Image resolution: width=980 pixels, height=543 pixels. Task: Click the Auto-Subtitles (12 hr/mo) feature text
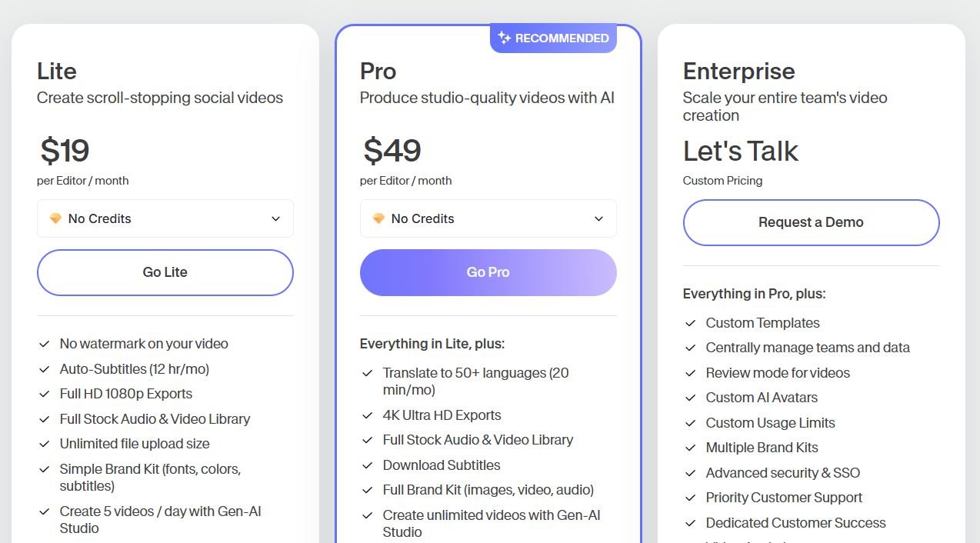click(x=135, y=369)
